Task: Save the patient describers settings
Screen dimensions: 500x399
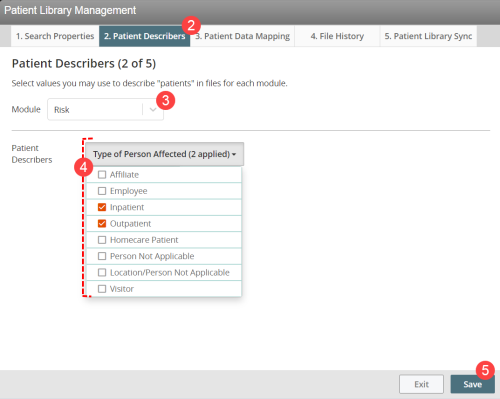Action: [472, 384]
